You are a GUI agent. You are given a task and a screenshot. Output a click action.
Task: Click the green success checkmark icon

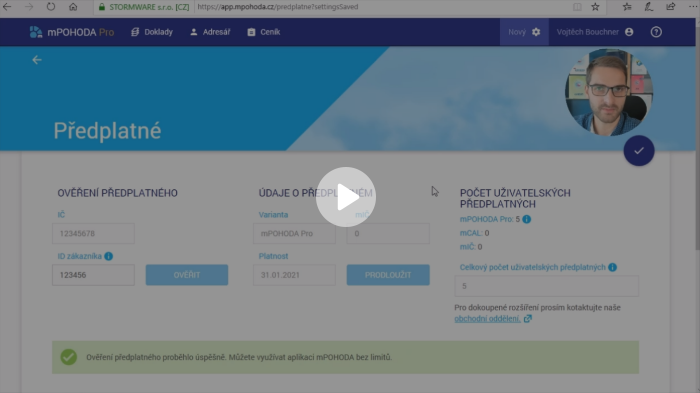(x=69, y=357)
